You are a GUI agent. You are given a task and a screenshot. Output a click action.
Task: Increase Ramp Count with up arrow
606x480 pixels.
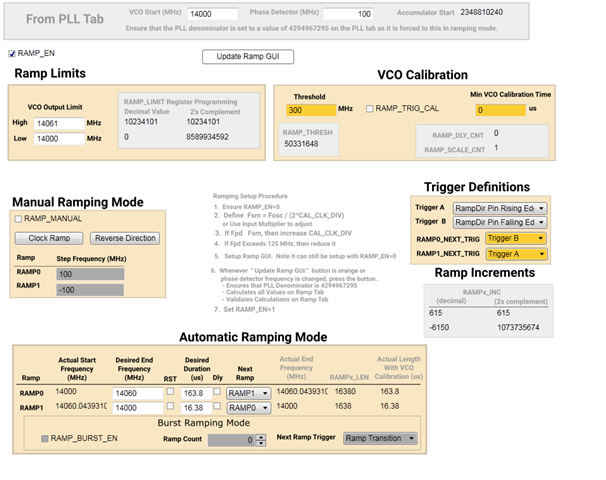click(261, 437)
